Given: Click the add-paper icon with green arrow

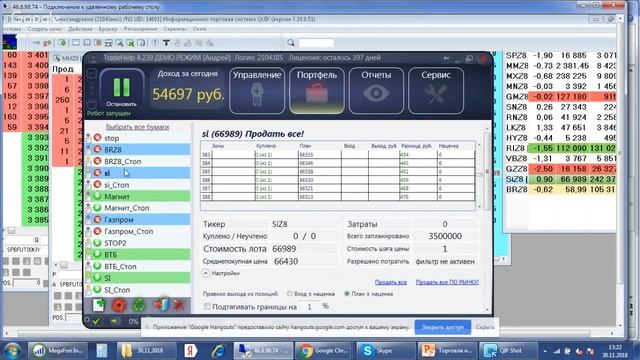Looking at the screenshot, I should [x=98, y=305].
